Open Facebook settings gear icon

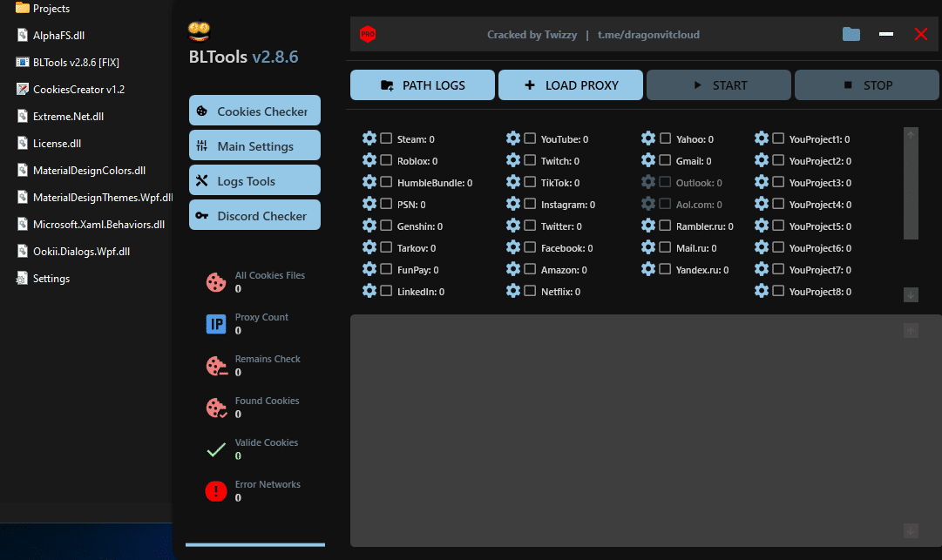(513, 247)
